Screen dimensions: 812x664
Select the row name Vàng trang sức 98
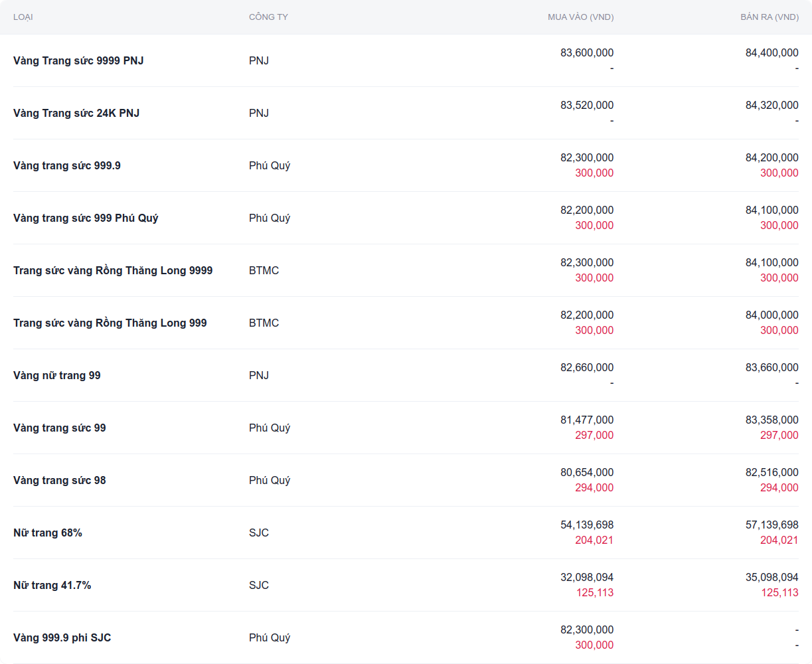point(60,480)
